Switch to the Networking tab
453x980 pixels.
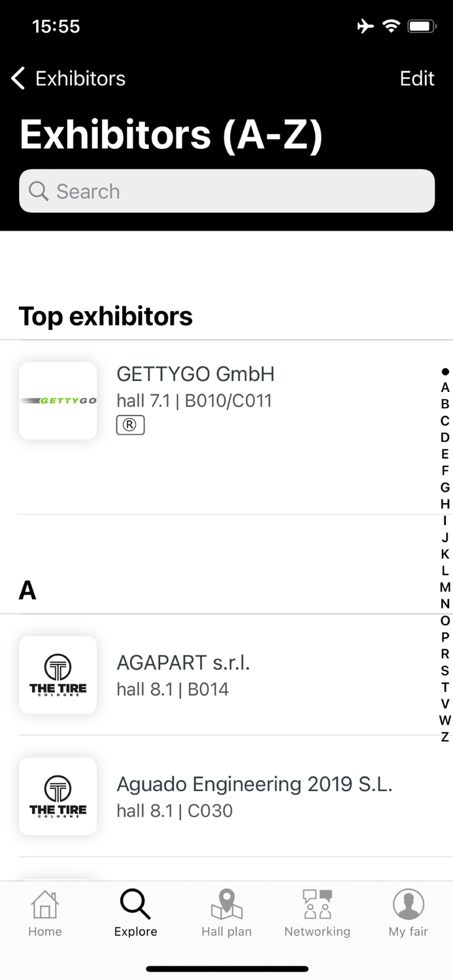click(x=317, y=913)
